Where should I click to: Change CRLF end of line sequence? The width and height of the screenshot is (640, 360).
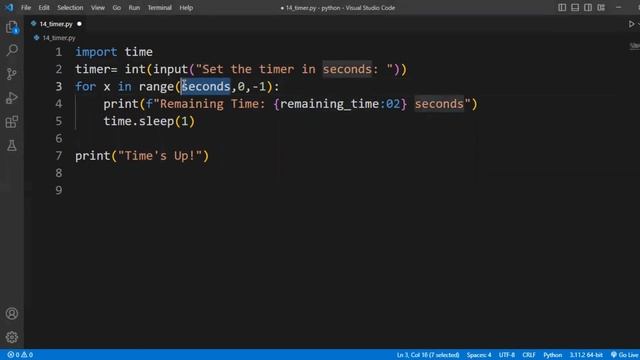529,355
